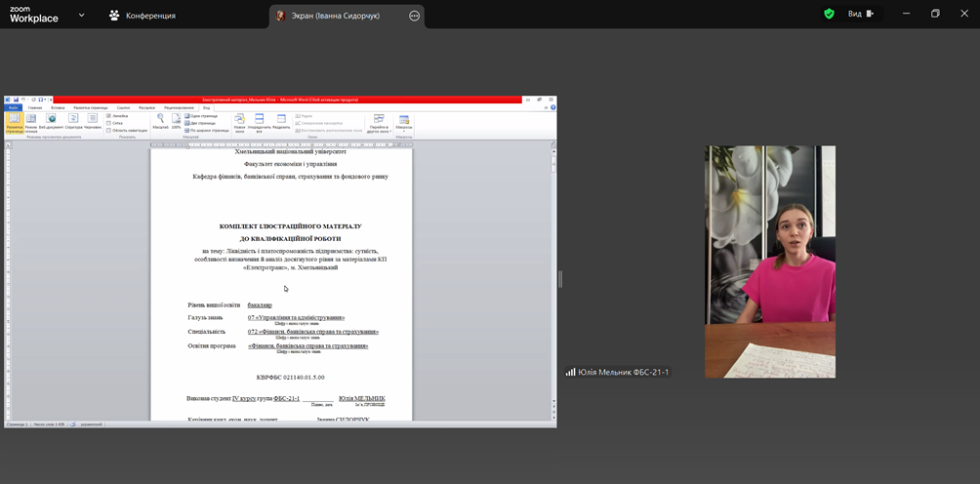Choose Две страницы zoom option
This screenshot has width=980, height=484.
201,123
